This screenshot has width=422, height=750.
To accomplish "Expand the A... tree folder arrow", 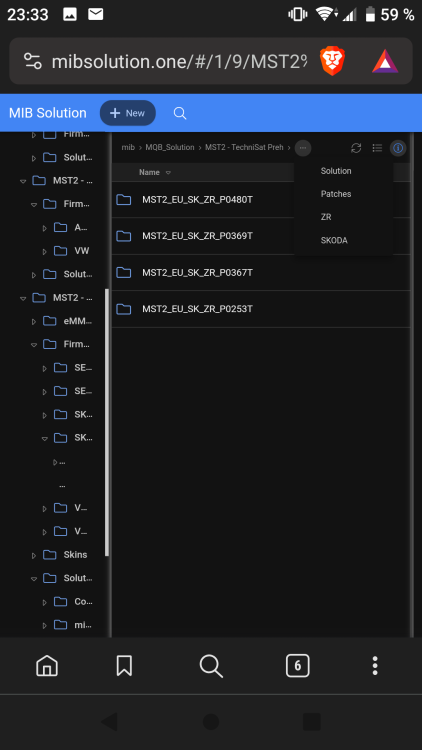I will [44, 228].
